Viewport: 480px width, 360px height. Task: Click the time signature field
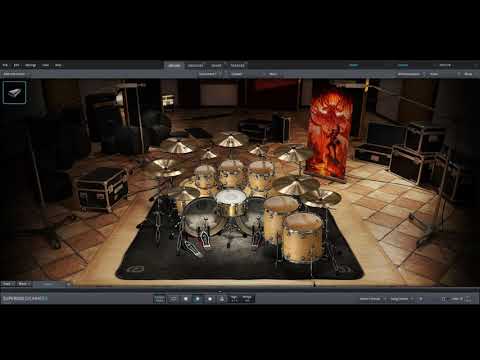click(234, 299)
